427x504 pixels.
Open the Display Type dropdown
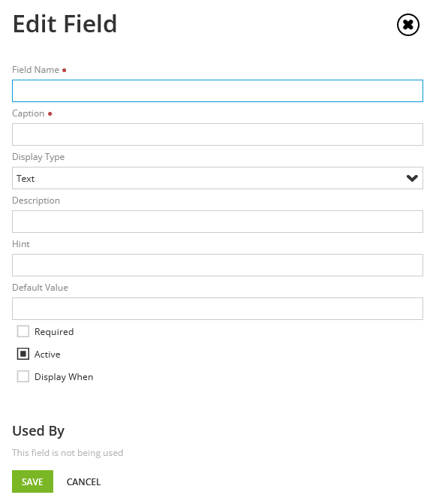click(218, 178)
